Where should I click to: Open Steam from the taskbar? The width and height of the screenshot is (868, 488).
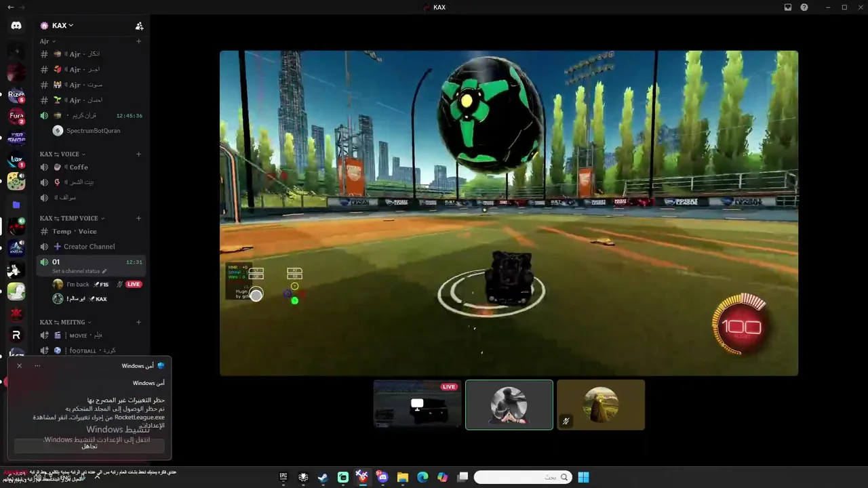tap(323, 477)
